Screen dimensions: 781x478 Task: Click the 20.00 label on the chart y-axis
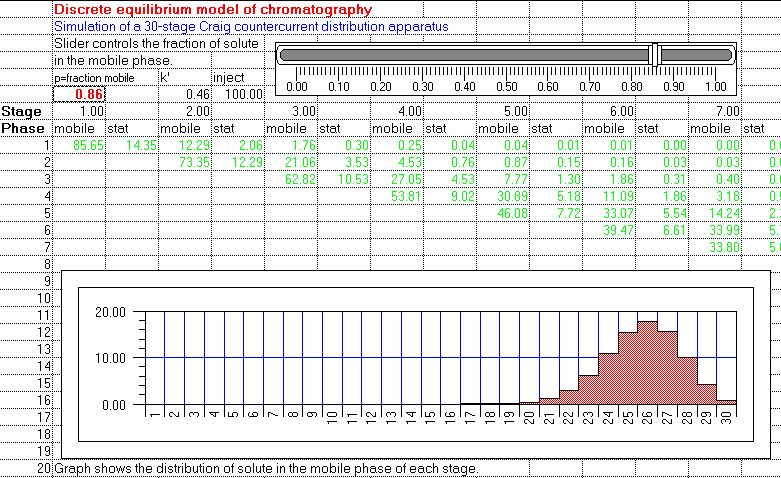[x=108, y=312]
